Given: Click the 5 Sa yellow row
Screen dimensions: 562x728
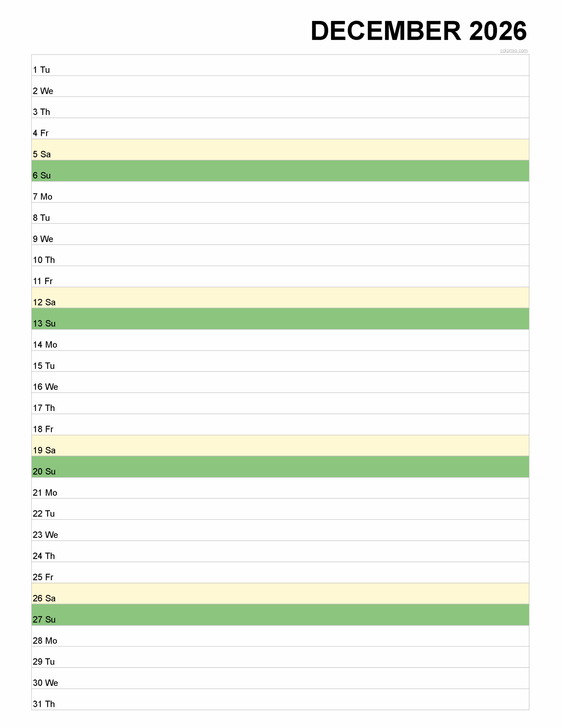Looking at the screenshot, I should click(280, 150).
